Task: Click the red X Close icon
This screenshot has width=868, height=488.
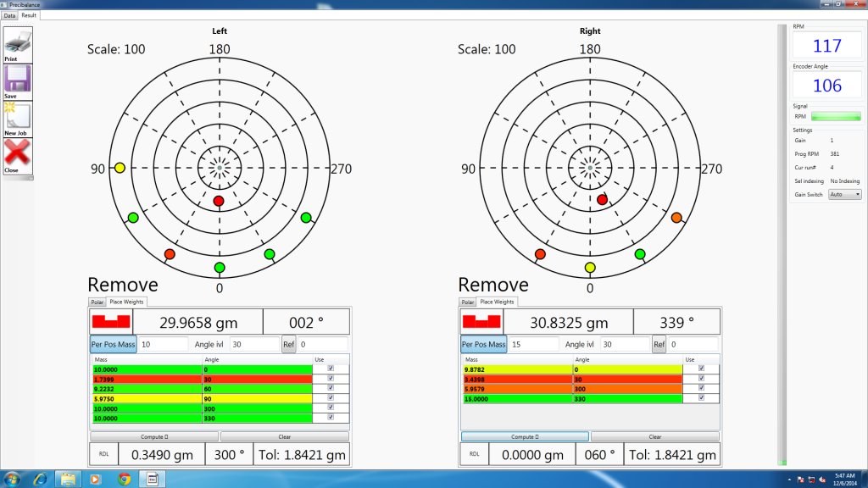Action: click(x=18, y=155)
